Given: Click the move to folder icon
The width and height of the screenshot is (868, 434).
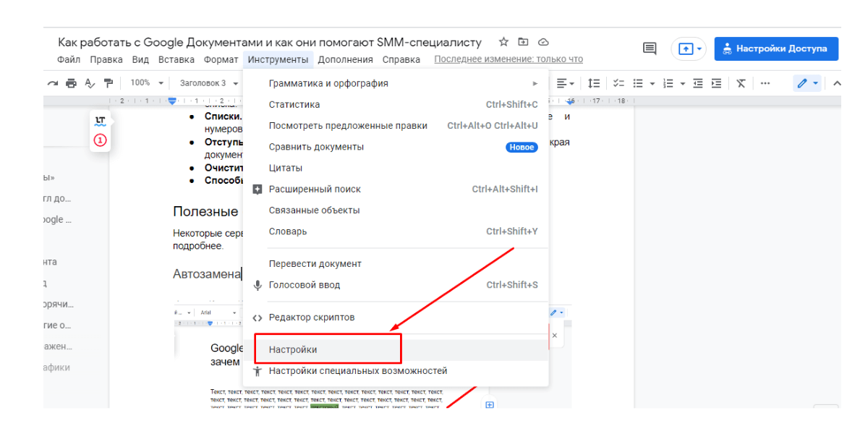Looking at the screenshot, I should click(524, 42).
